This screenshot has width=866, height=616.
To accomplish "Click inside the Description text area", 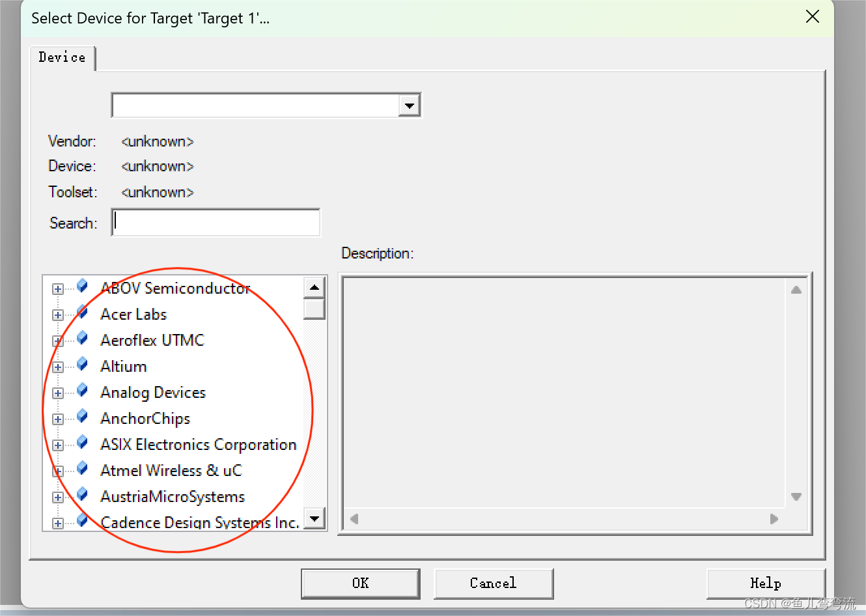I will pos(565,393).
